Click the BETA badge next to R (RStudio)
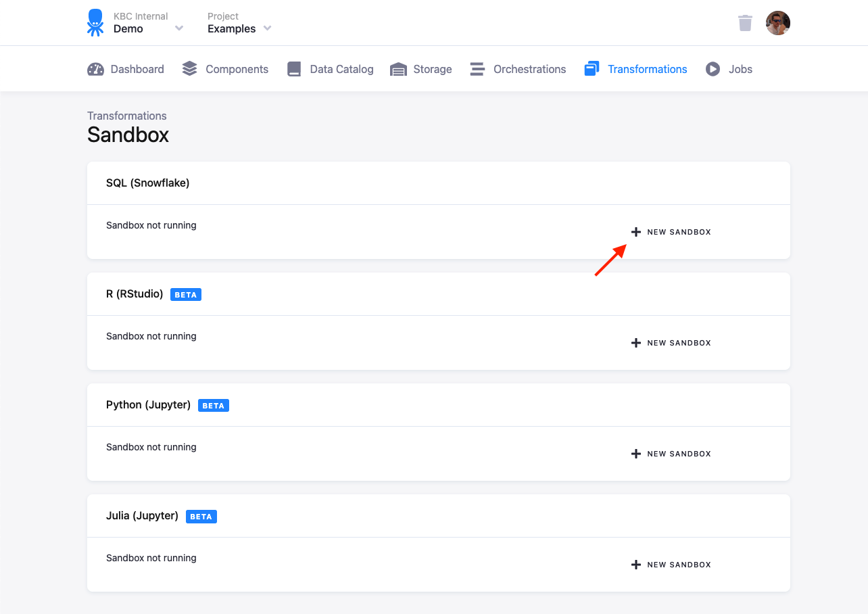This screenshot has width=868, height=614. 186,295
